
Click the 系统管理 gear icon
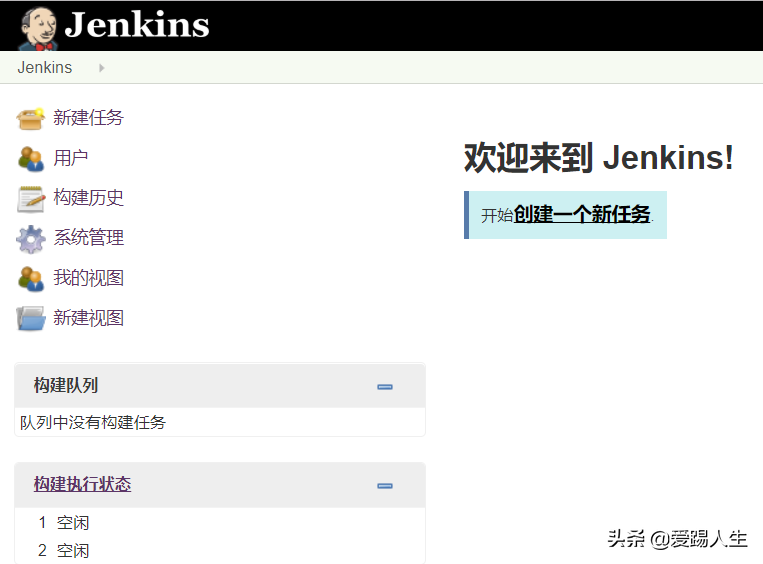[31, 239]
